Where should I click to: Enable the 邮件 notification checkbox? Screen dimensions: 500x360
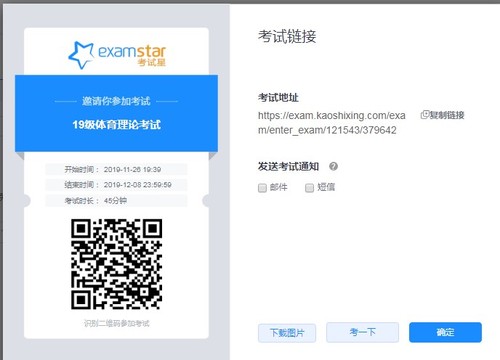coord(262,188)
